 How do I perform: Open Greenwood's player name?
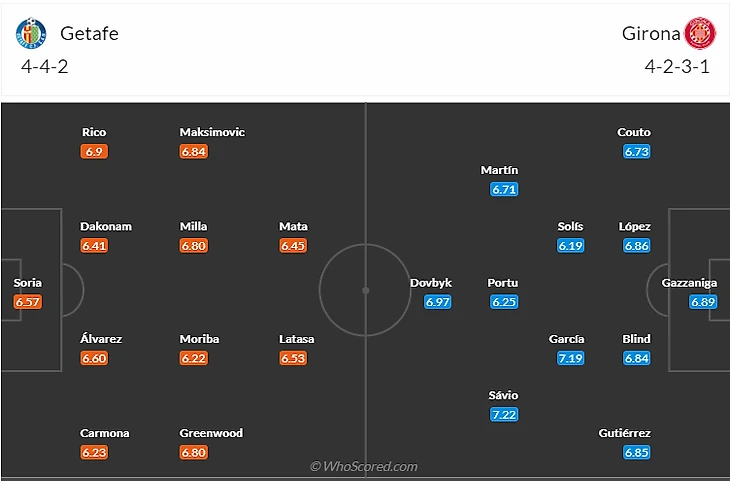coord(211,433)
